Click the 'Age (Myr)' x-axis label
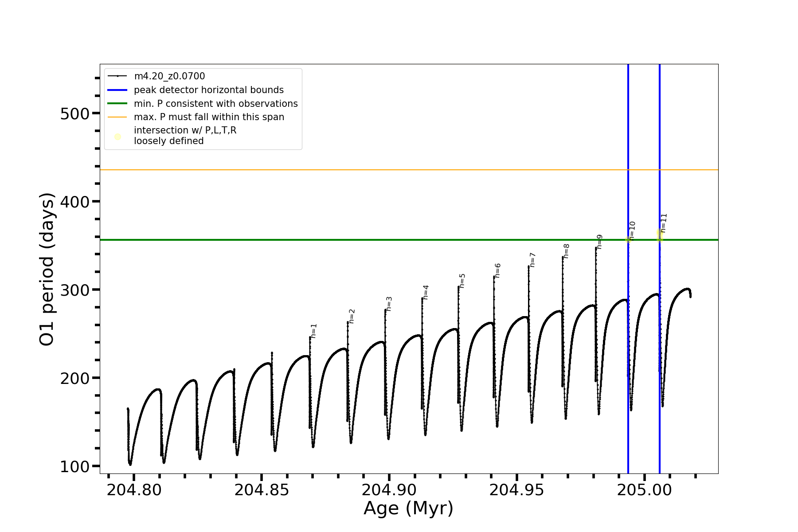 click(x=408, y=509)
